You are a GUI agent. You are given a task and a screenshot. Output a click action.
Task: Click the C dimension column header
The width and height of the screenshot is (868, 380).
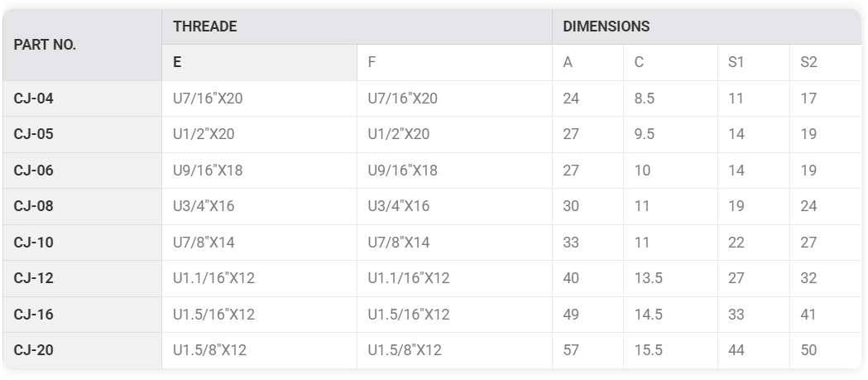(x=670, y=63)
